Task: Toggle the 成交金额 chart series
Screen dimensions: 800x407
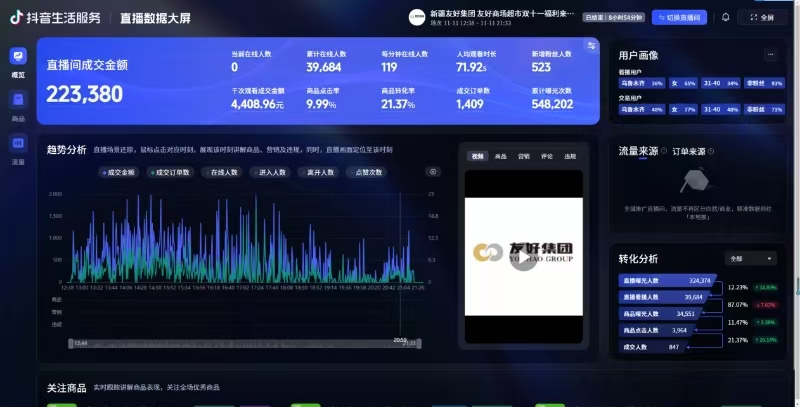Action: (x=118, y=172)
